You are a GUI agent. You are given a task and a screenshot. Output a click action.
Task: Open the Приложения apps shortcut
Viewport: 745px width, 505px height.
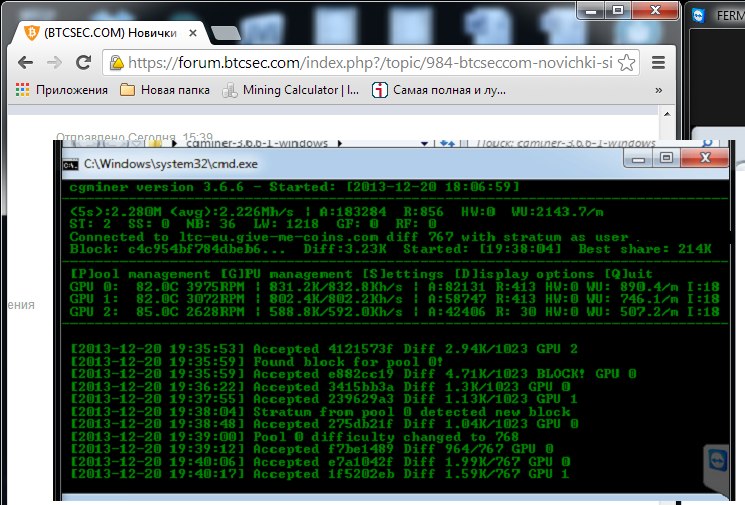click(62, 90)
